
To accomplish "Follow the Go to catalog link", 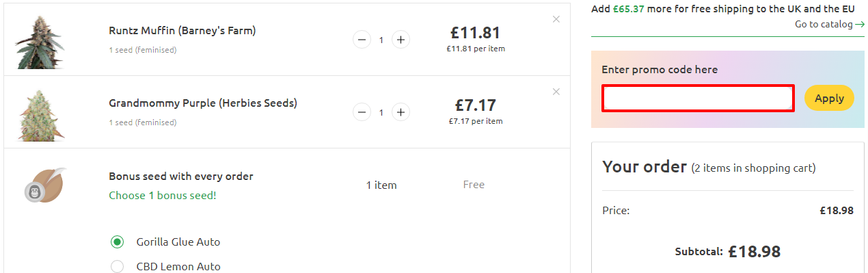I will click(x=829, y=24).
